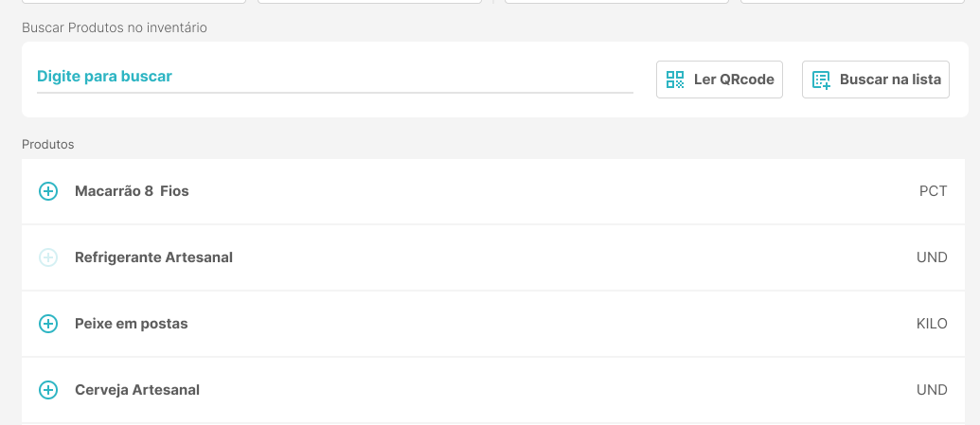The image size is (980, 425).
Task: Click the PCT unit label
Action: [933, 191]
